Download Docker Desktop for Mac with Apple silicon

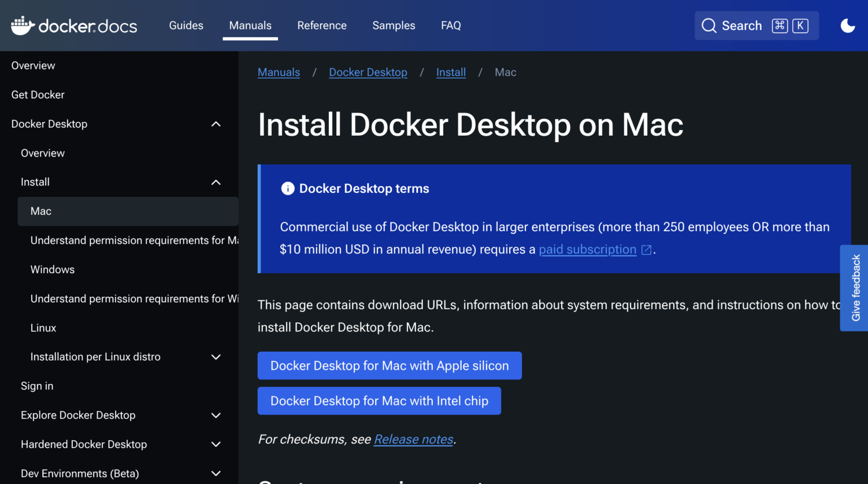389,365
